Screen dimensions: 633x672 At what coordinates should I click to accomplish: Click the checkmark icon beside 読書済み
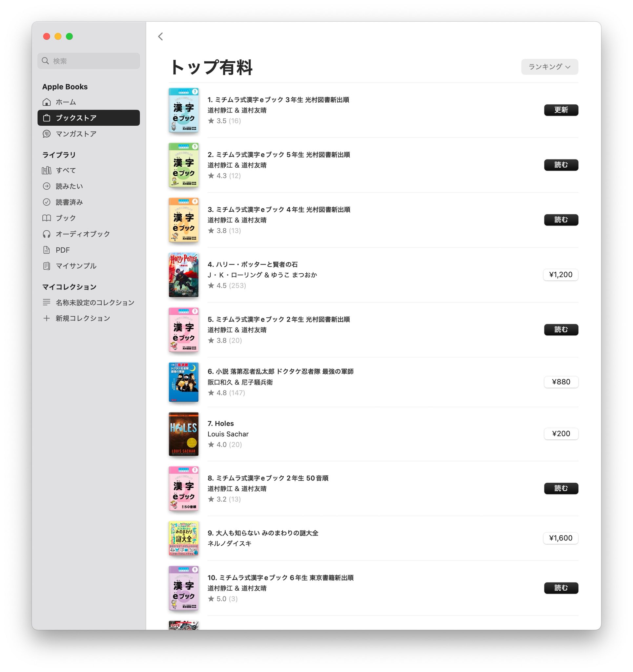tap(47, 202)
